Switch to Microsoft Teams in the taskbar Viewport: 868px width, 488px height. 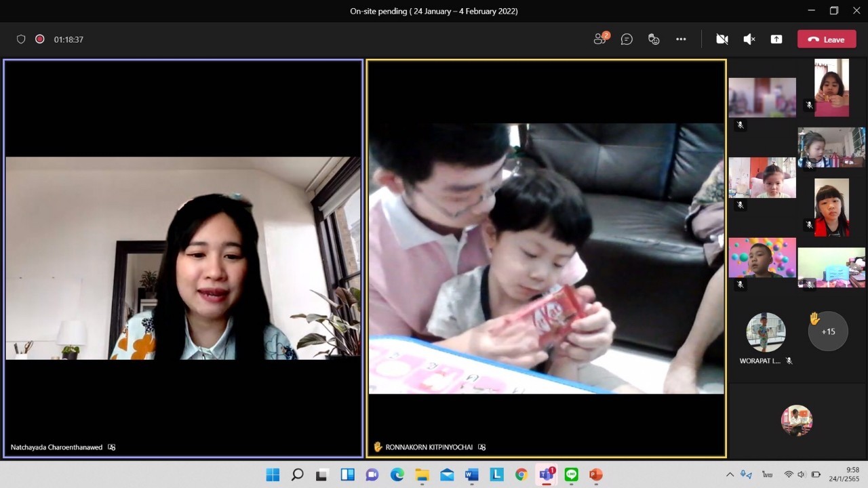(546, 474)
